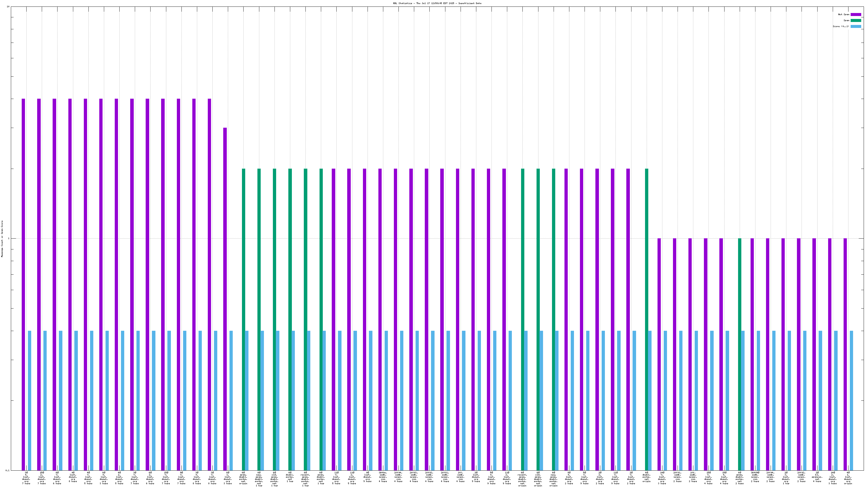The image size is (868, 488).
Task: Click the 'Score (0..1)' legend text
Action: 841,26
